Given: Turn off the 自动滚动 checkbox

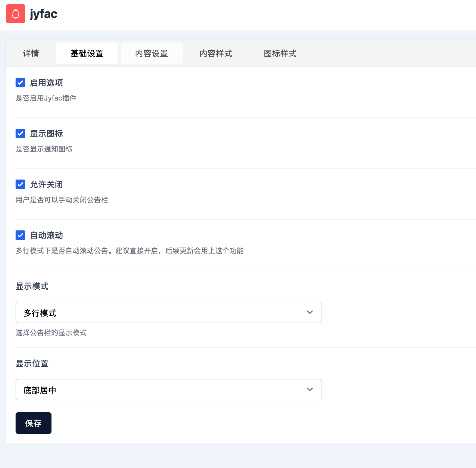Looking at the screenshot, I should (20, 235).
